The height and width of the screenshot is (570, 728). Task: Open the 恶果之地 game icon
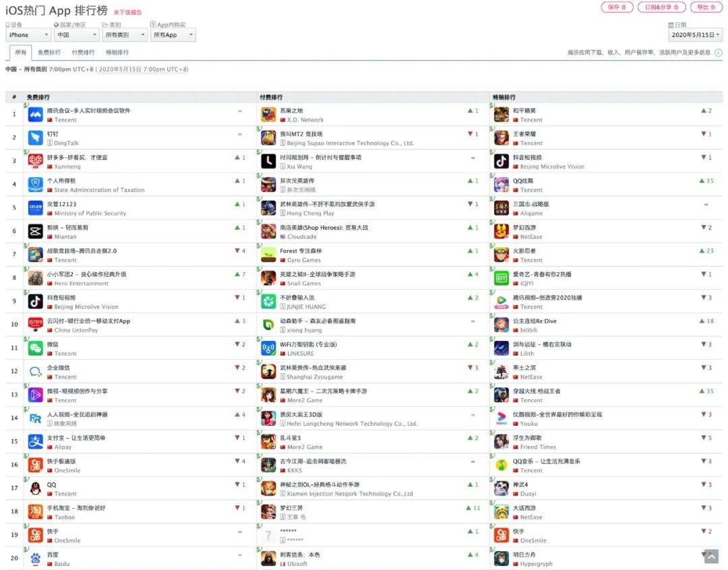coord(268,114)
